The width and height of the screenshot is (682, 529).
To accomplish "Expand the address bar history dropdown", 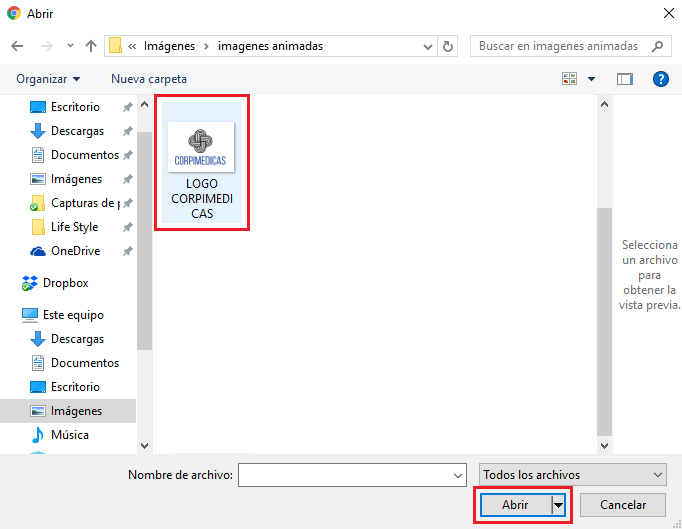I will [x=428, y=46].
